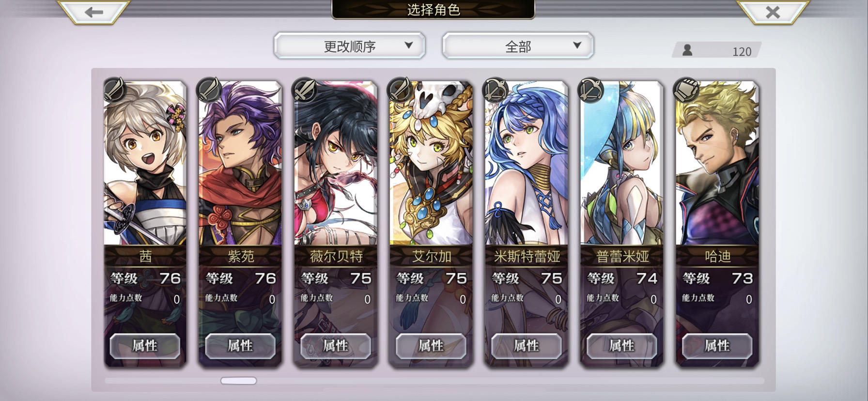Tap the fist weapon icon on 哈迪's card

coord(686,90)
